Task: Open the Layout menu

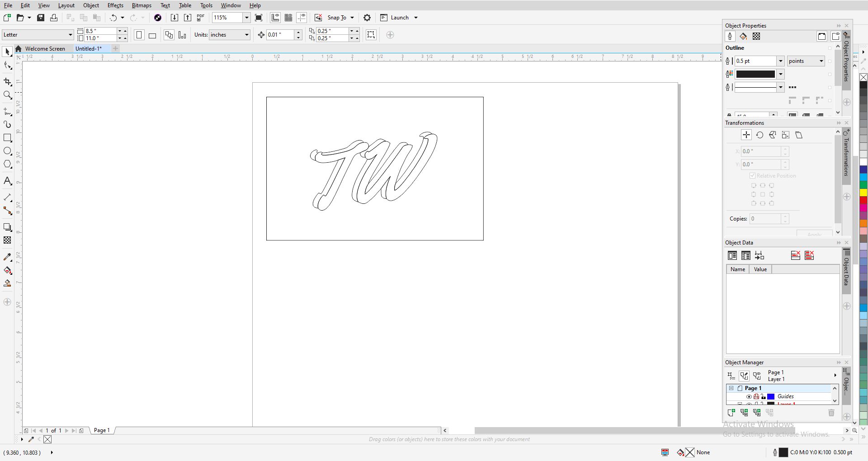Action: click(66, 5)
